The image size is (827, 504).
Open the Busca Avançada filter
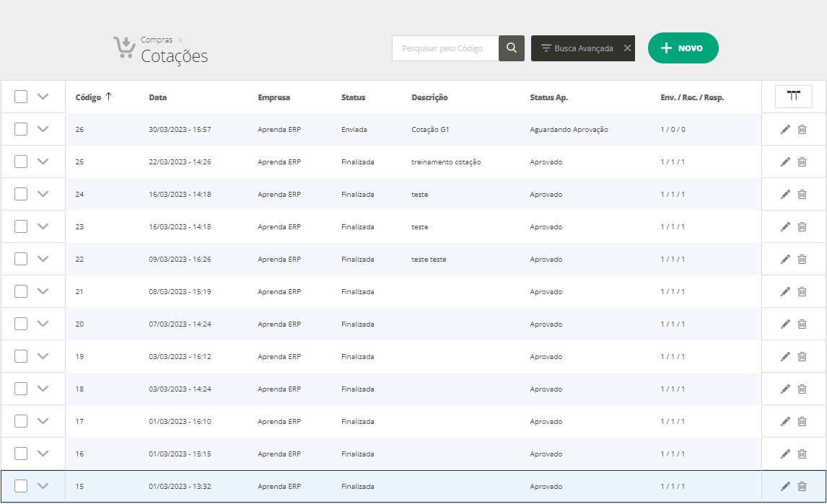point(577,48)
